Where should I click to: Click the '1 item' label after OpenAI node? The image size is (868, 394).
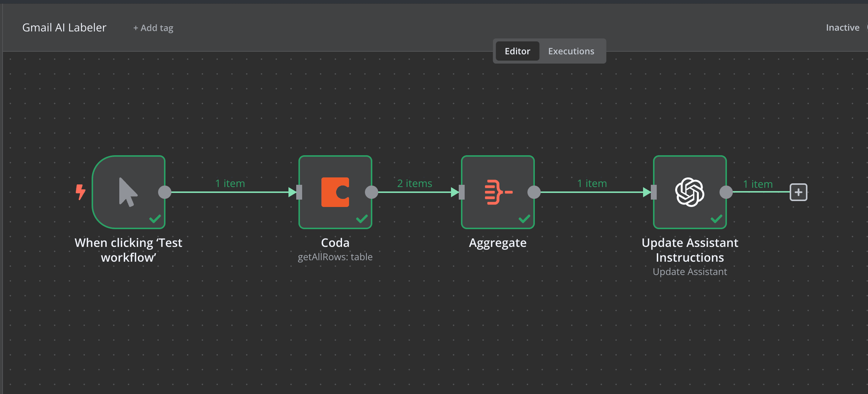[758, 184]
